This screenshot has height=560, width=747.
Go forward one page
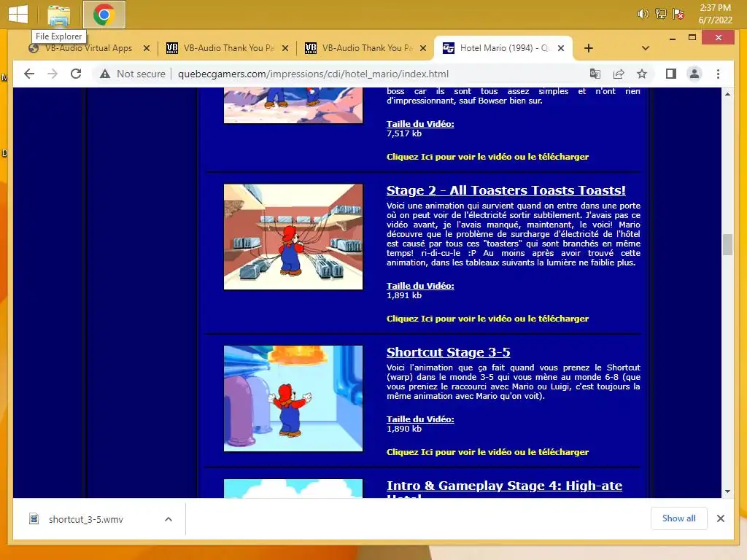[x=53, y=74]
